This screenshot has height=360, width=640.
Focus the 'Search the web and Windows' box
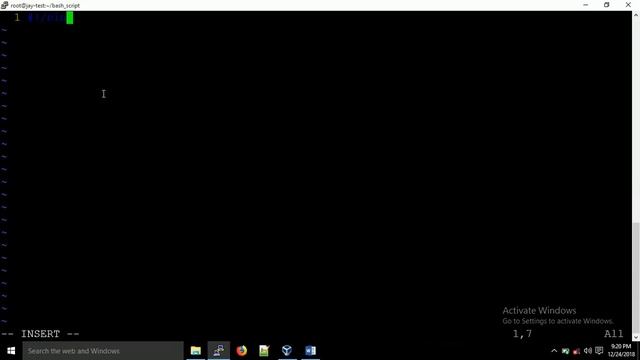103,351
